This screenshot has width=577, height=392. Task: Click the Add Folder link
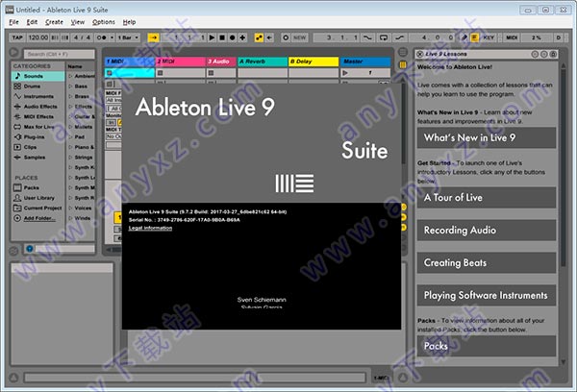point(39,218)
